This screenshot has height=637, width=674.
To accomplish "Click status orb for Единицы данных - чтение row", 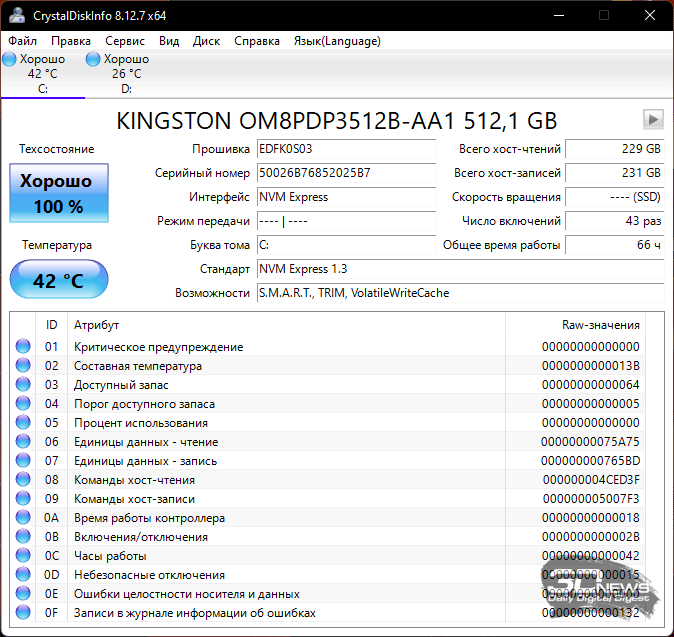I will click(23, 441).
